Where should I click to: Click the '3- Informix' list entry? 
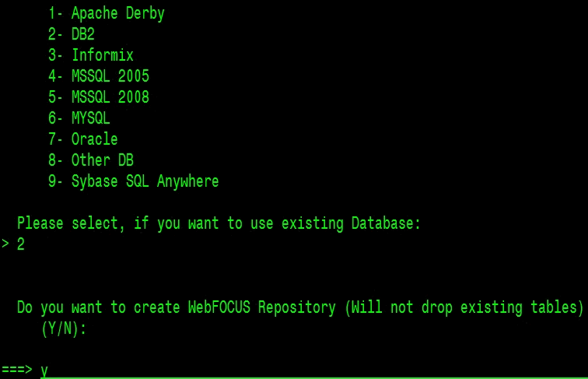tap(91, 55)
